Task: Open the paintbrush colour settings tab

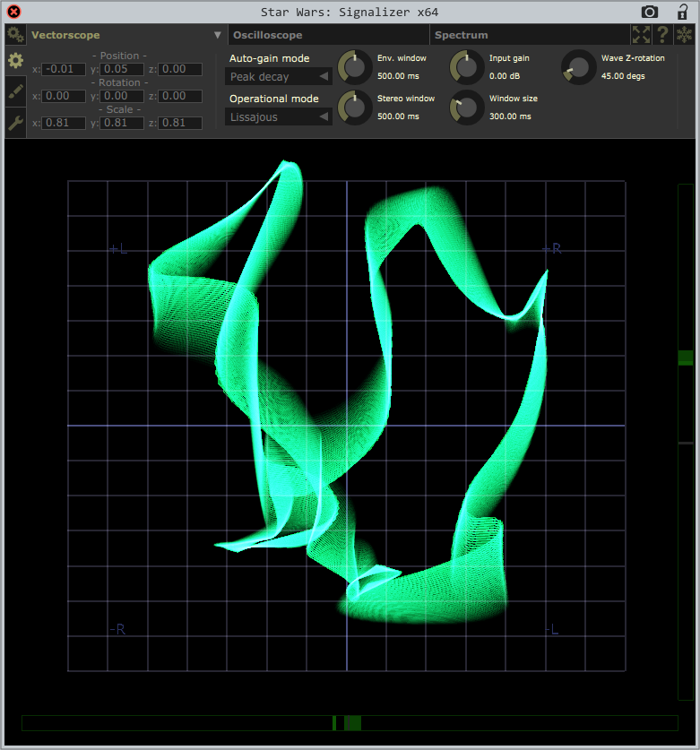Action: point(14,91)
